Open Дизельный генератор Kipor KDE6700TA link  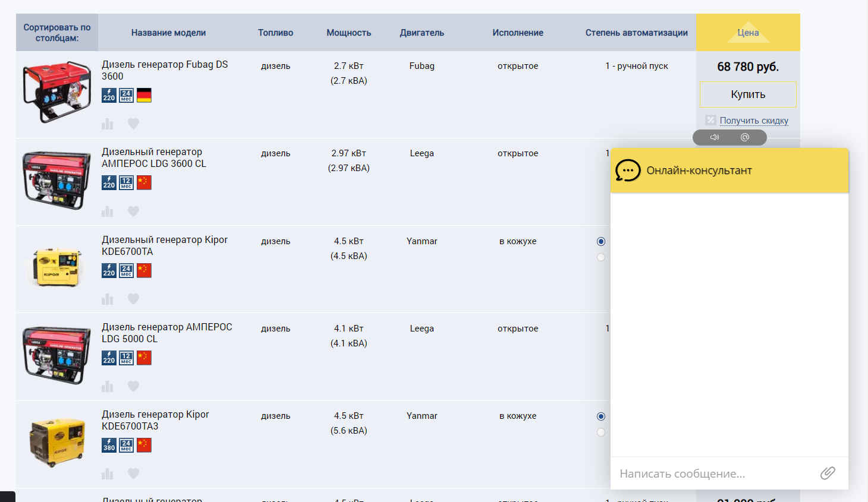165,245
